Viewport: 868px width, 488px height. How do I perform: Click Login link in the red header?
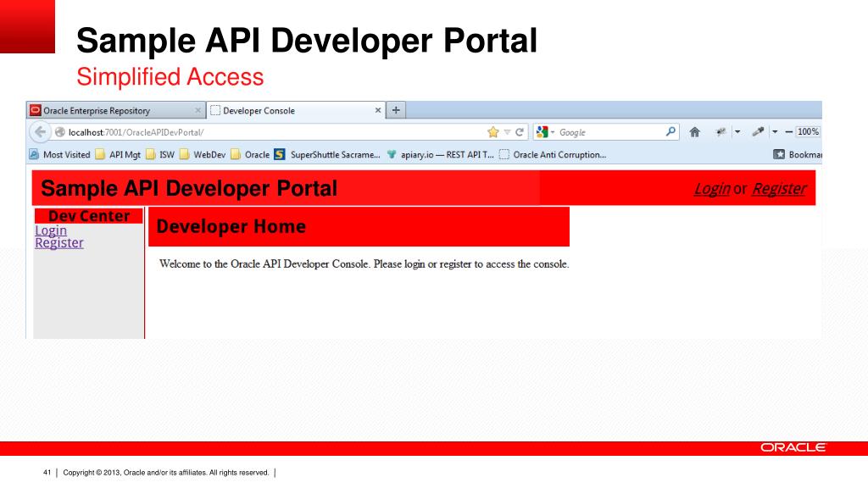[x=712, y=189]
